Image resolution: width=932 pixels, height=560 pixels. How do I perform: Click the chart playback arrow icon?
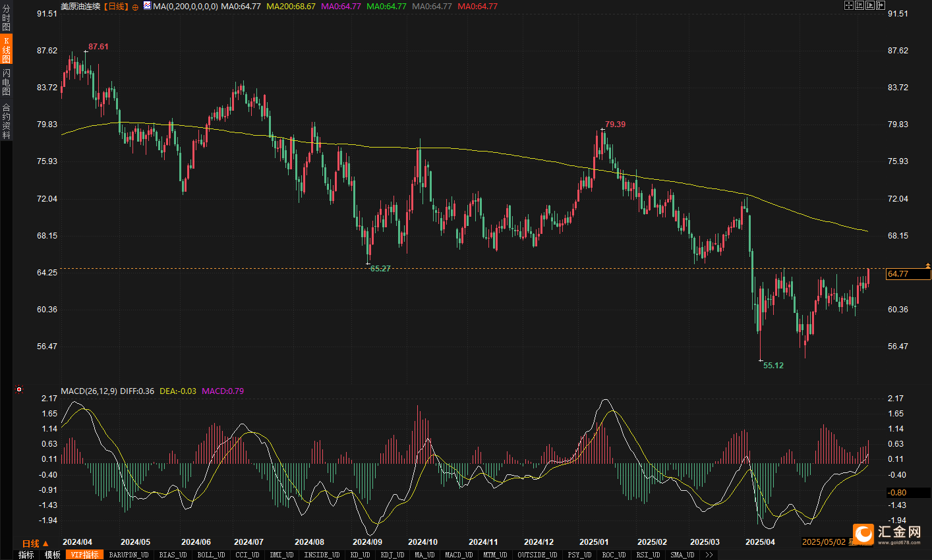(x=870, y=5)
